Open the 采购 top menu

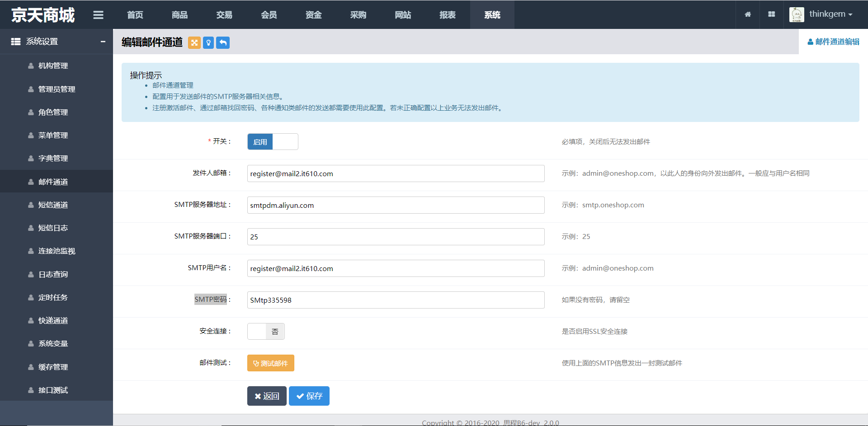[x=358, y=15]
